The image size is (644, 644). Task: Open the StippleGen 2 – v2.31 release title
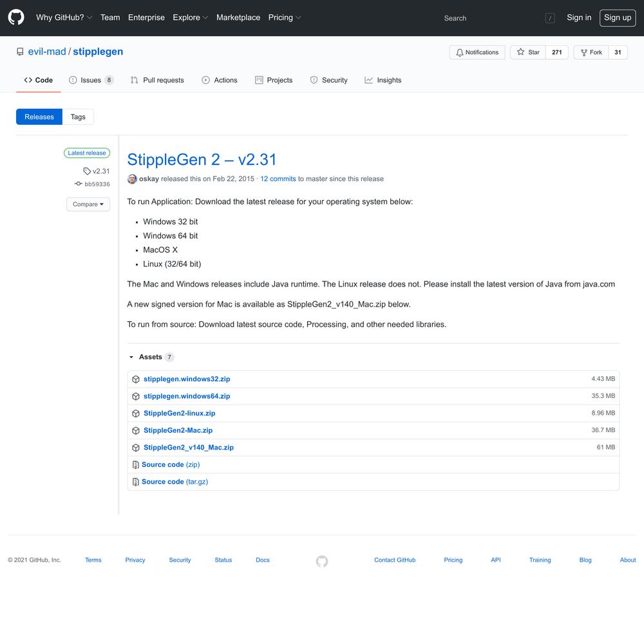tap(202, 159)
